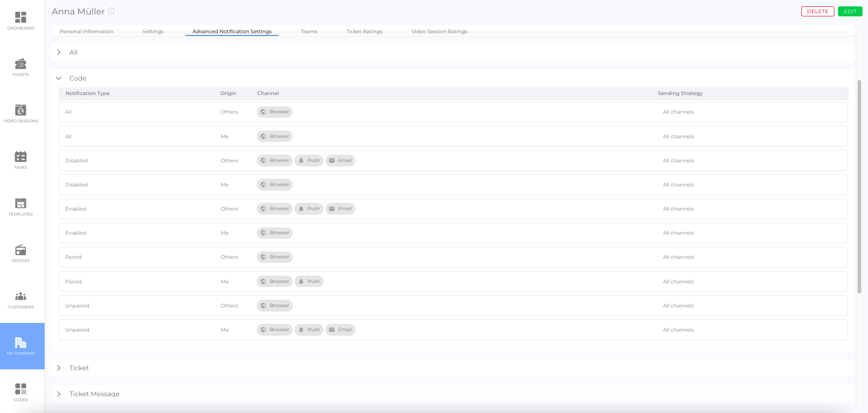Click the vertical page scrollbar

click(859, 186)
